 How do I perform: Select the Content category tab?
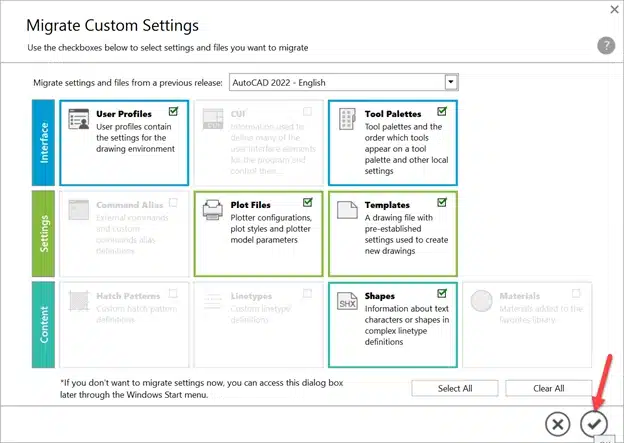point(43,323)
